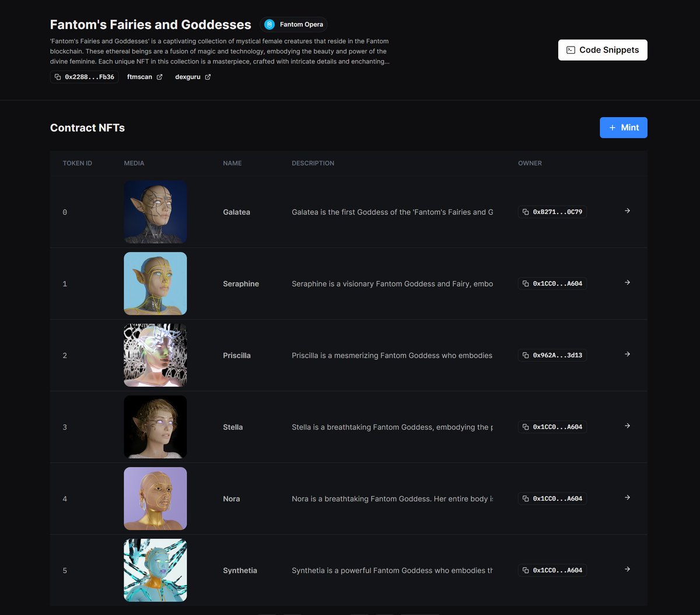The height and width of the screenshot is (615, 700).
Task: Click token ID 0 cell
Action: (65, 212)
